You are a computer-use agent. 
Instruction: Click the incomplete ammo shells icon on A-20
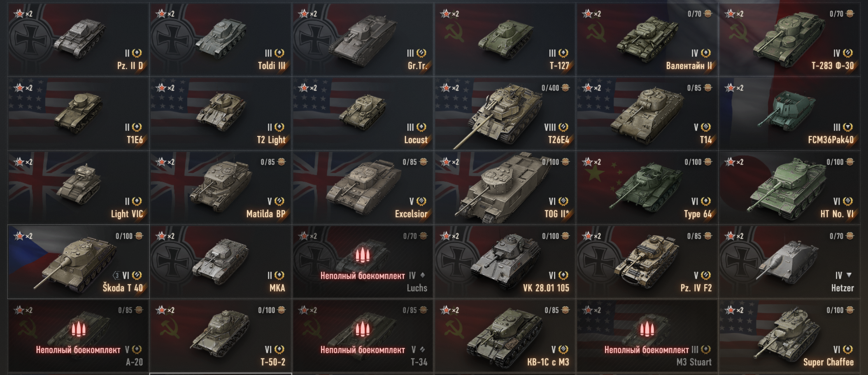78,329
